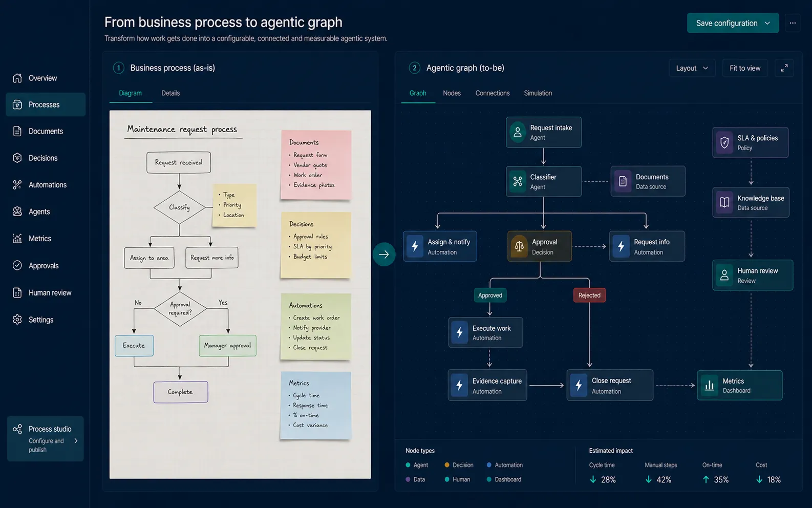Select the Evidence capture lightning icon

point(460,385)
